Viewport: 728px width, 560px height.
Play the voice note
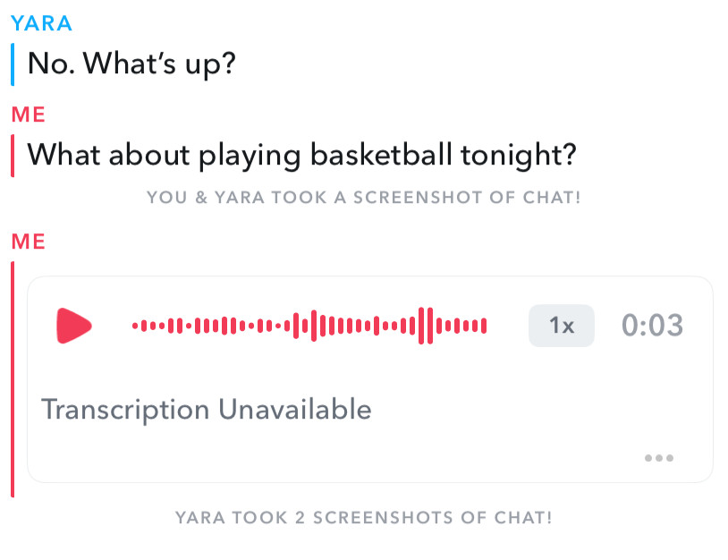tap(73, 326)
